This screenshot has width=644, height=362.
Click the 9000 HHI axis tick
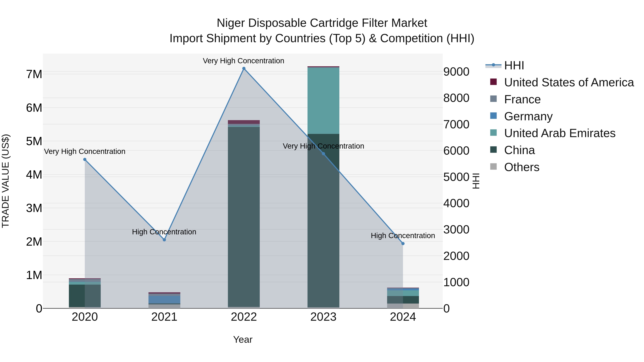click(456, 72)
